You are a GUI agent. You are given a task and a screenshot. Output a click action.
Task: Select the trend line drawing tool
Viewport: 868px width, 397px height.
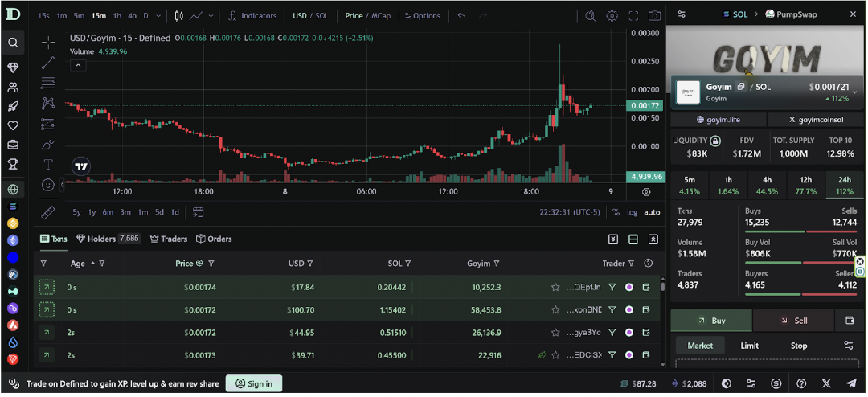[x=48, y=63]
